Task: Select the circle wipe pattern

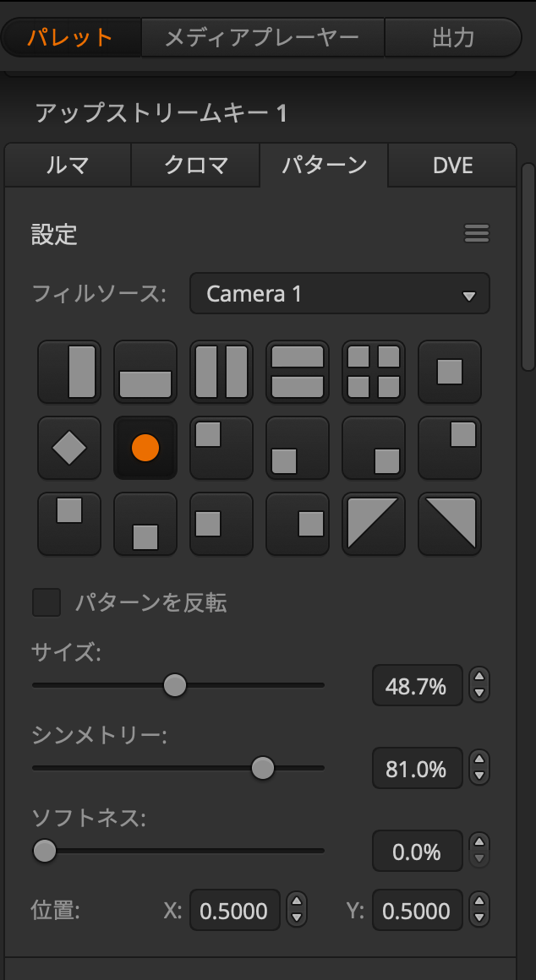Action: click(x=145, y=448)
